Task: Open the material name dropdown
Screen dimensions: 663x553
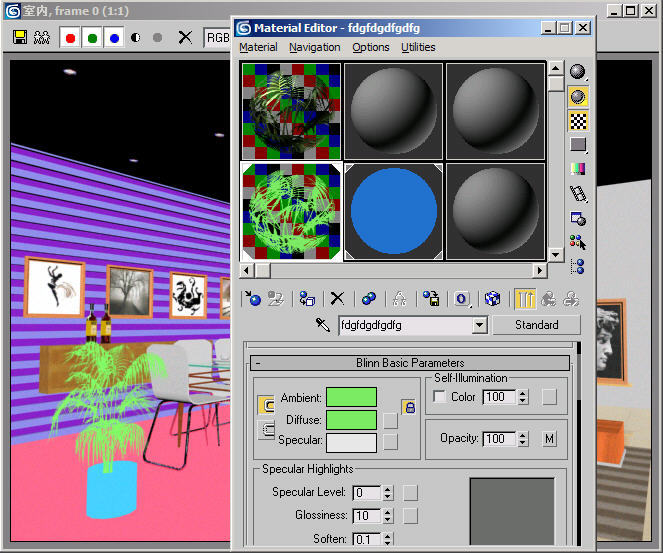Action: (x=479, y=325)
